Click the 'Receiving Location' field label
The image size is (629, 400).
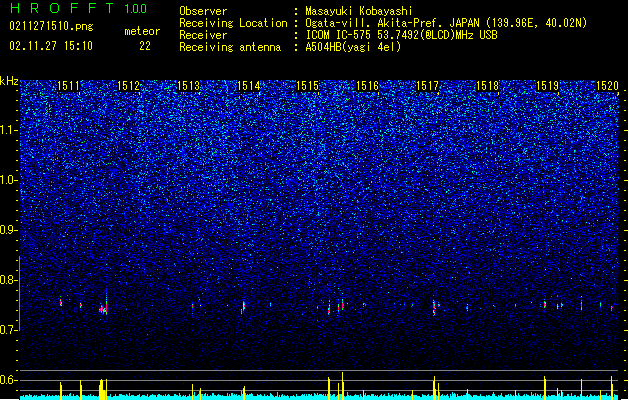233,23
